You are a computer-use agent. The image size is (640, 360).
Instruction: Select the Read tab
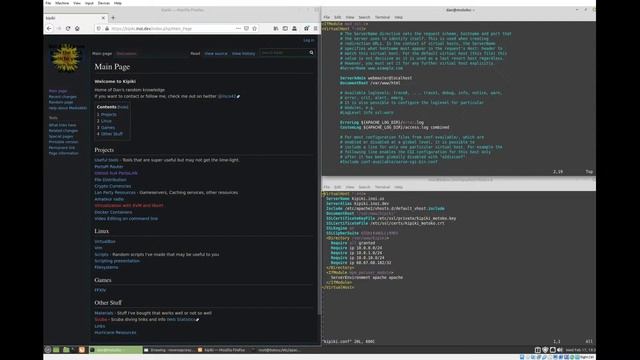[195, 53]
